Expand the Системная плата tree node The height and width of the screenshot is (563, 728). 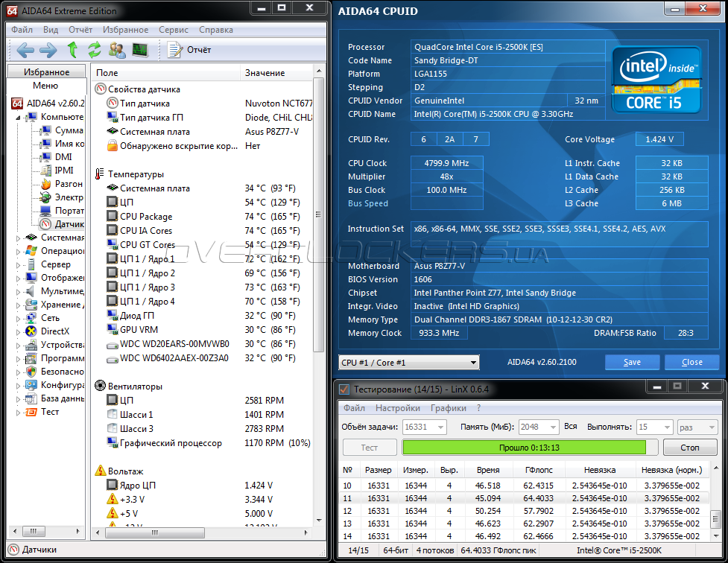19,238
